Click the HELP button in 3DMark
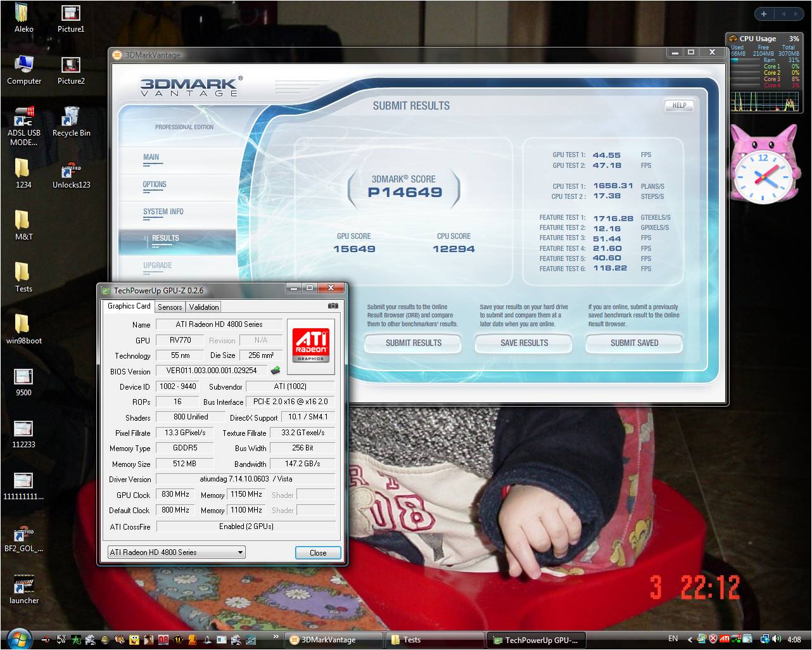 679,105
